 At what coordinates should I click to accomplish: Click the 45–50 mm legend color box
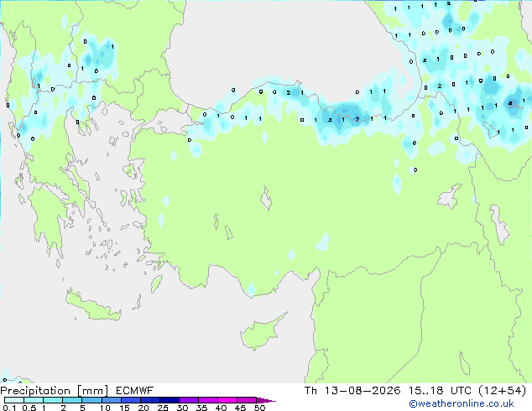247,400
